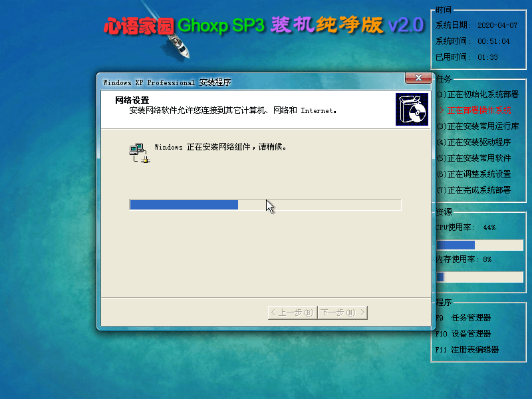Viewport: 532px width, 399px height.
Task: Click the network computers icon
Action: pos(140,153)
